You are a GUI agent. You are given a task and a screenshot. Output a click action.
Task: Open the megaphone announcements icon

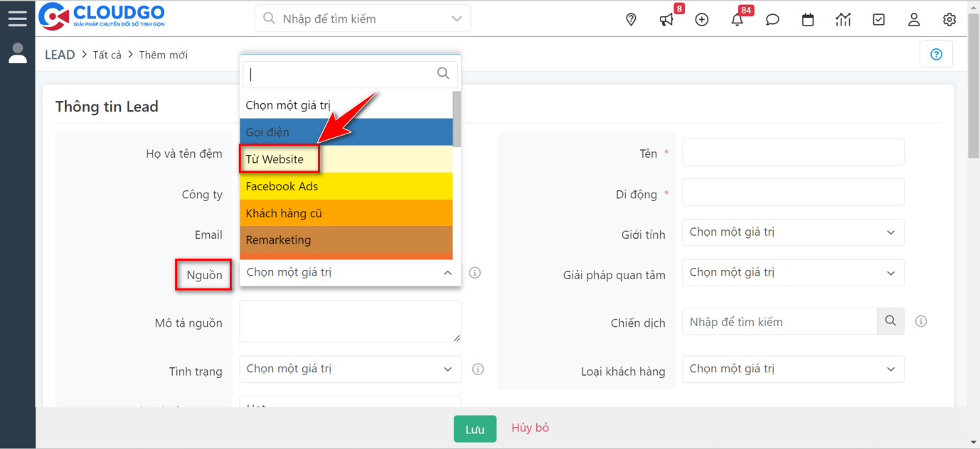coord(666,20)
